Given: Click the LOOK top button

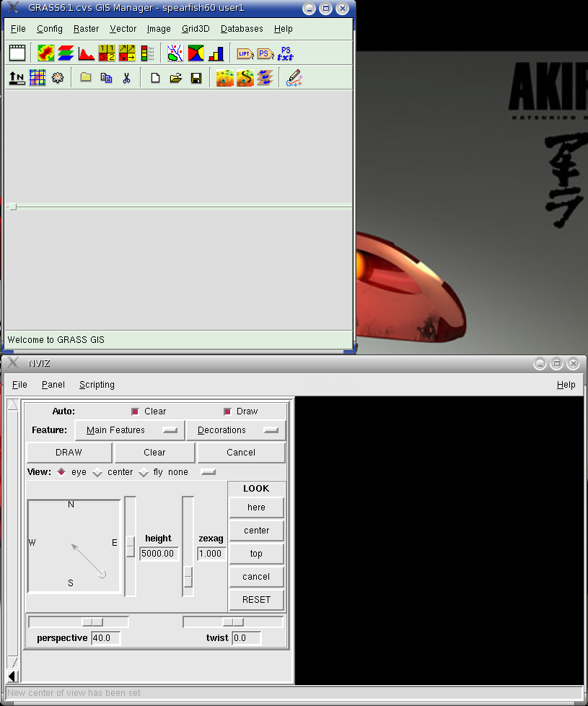Looking at the screenshot, I should [x=256, y=554].
